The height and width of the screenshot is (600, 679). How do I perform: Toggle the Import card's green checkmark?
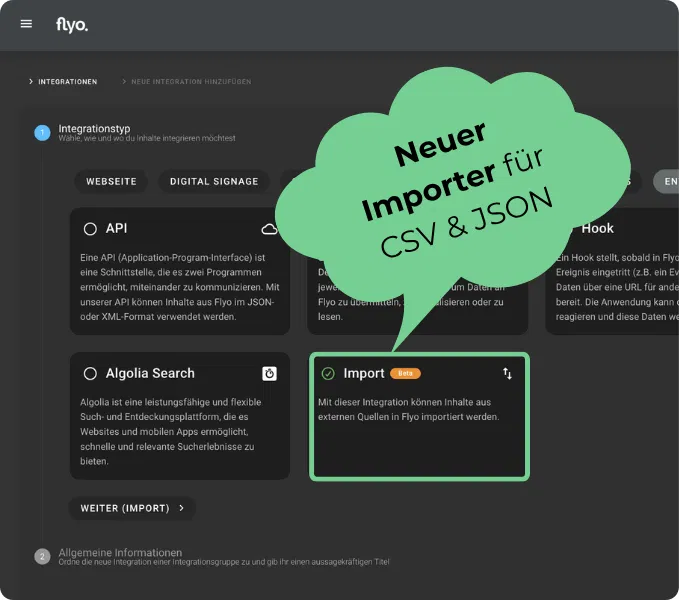(328, 373)
